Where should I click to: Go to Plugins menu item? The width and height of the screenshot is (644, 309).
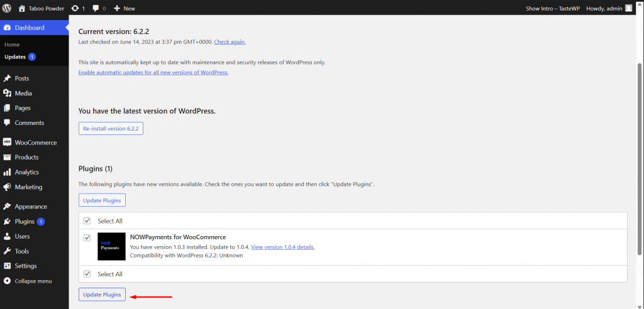25,222
